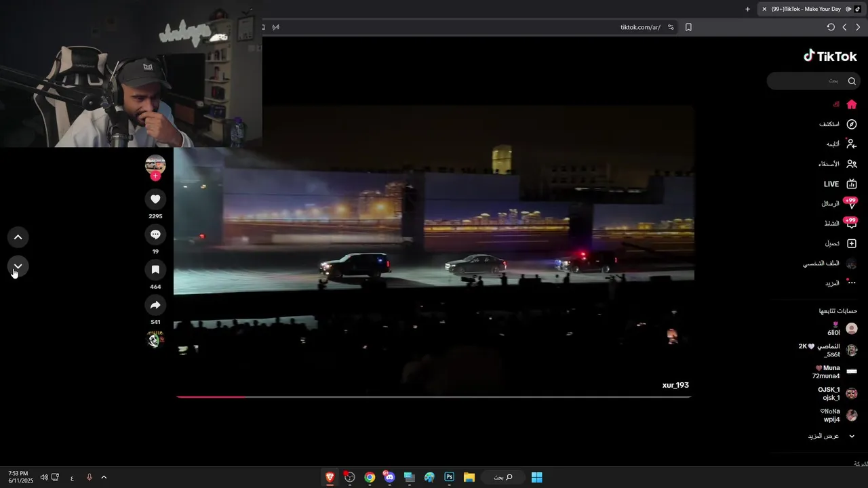Image resolution: width=868 pixels, height=488 pixels.
Task: Like the video with heart icon
Action: 155,199
